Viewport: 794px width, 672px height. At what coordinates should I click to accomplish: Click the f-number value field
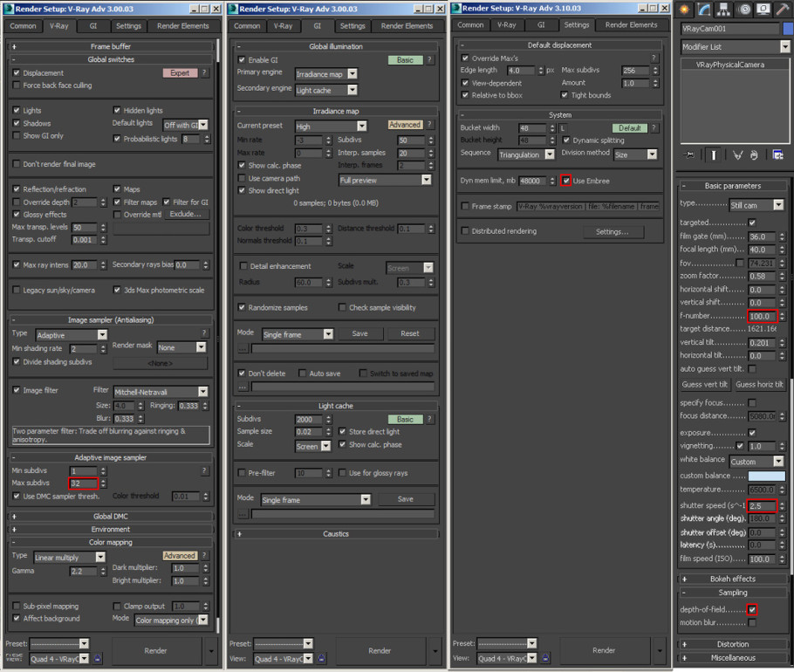pos(762,316)
